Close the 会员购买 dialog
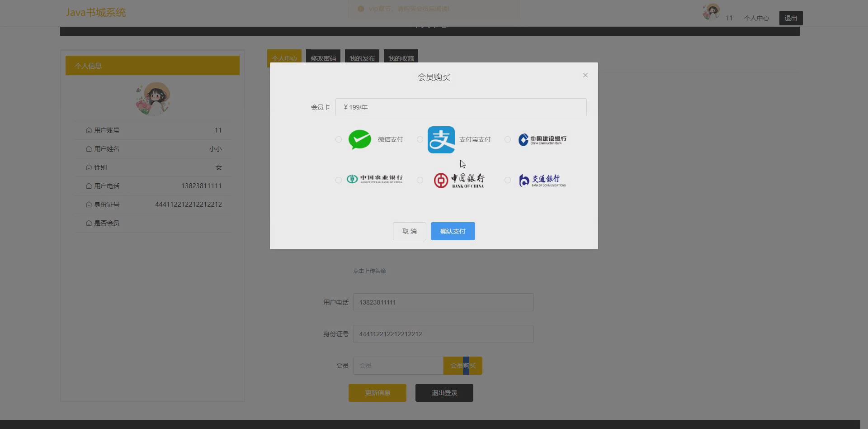868x429 pixels. coord(585,75)
